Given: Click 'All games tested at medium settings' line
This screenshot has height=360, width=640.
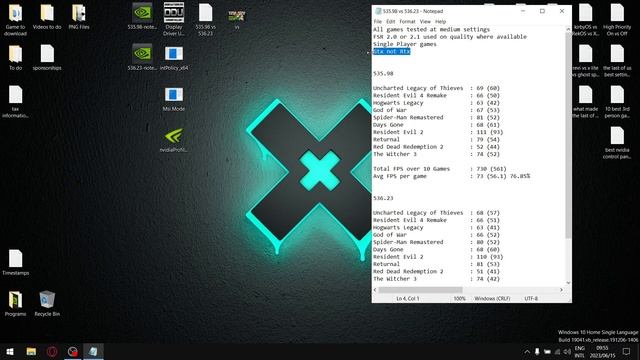Looking at the screenshot, I should click(x=431, y=29).
